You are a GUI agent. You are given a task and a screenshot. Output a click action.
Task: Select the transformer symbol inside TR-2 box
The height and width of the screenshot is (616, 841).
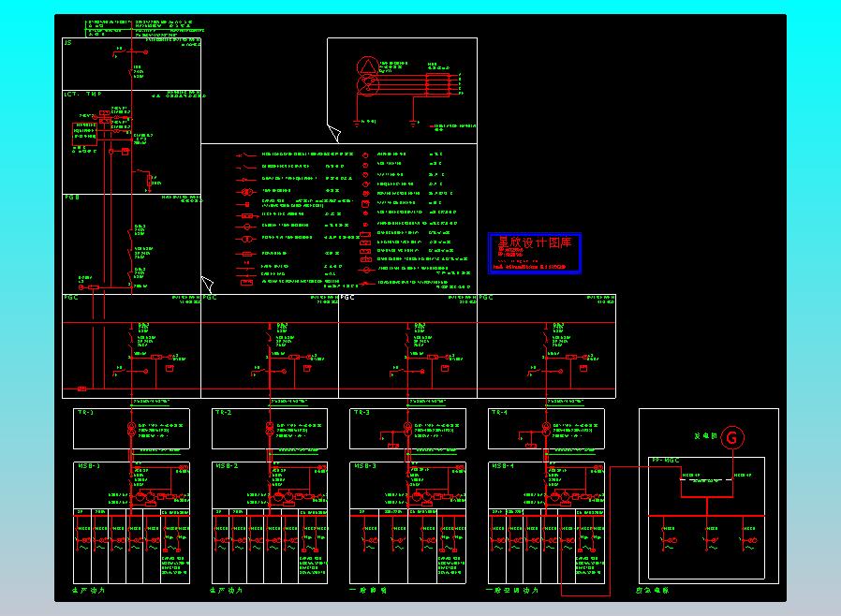tap(269, 428)
